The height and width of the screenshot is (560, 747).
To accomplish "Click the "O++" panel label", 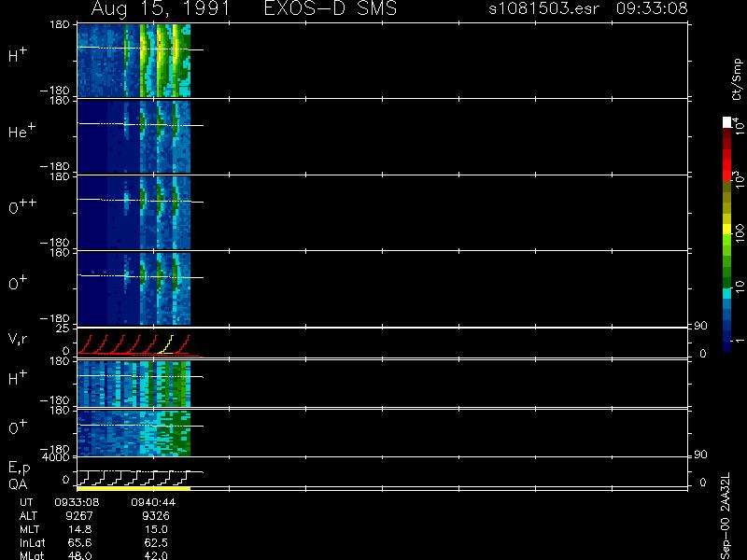I will (x=22, y=205).
